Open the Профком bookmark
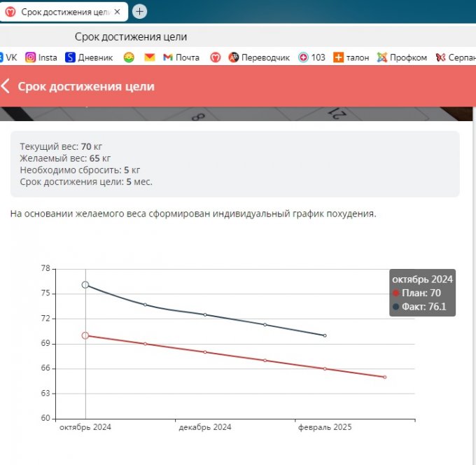Image resolution: width=476 pixels, height=465 pixels. (402, 57)
